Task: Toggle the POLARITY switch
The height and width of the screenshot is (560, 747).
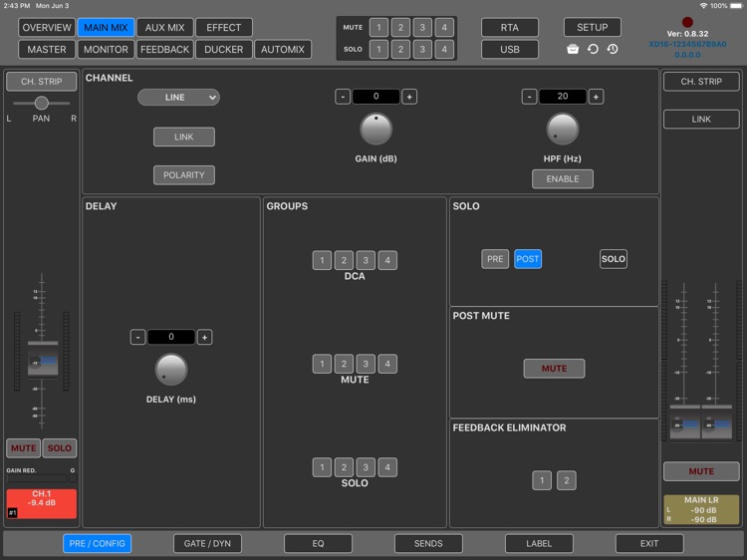Action: 184,174
